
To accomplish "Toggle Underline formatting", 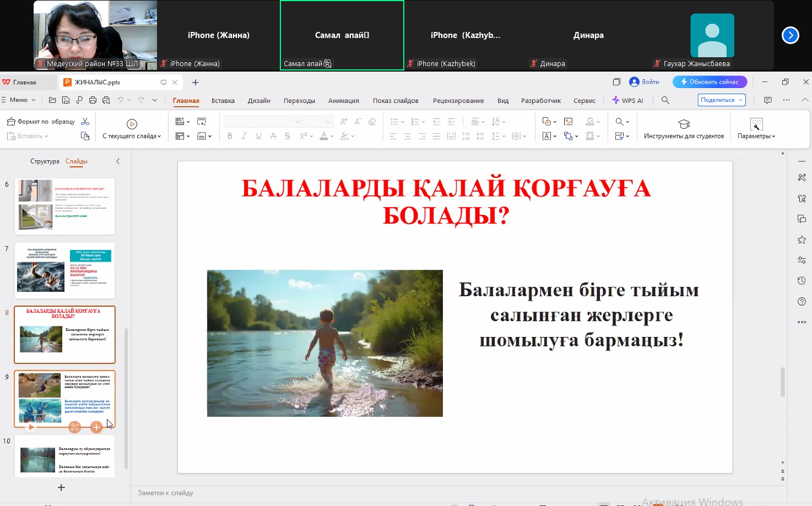I will (258, 136).
